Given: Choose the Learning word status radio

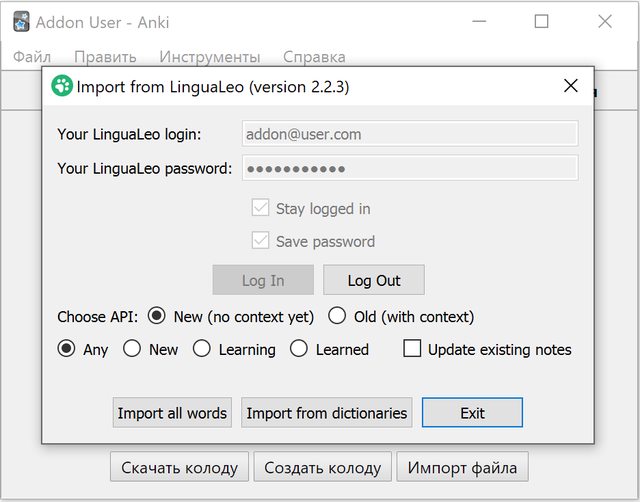Looking at the screenshot, I should (202, 349).
